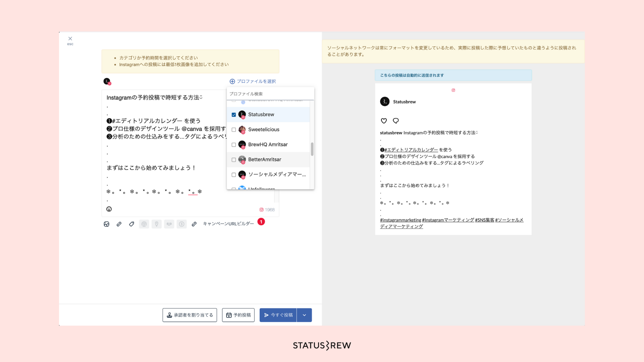Select the media attachment icon
The image size is (644, 362).
(106, 223)
